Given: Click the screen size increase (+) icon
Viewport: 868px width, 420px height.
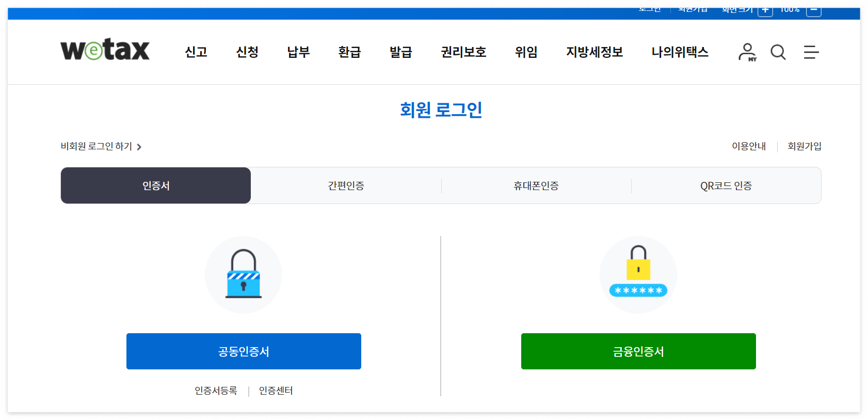Looking at the screenshot, I should point(765,9).
